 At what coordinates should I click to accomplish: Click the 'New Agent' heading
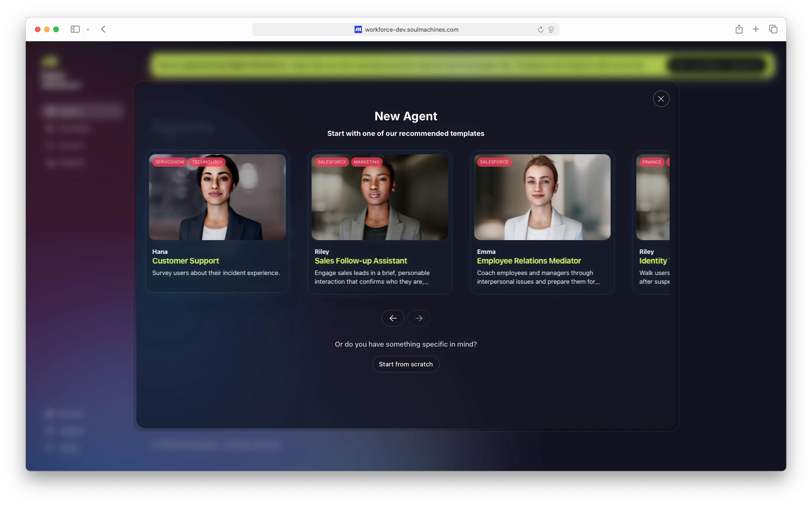click(x=406, y=116)
